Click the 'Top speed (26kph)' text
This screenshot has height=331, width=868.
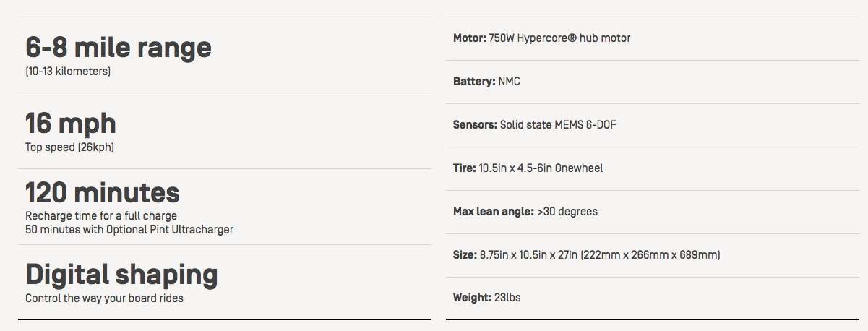tap(70, 147)
